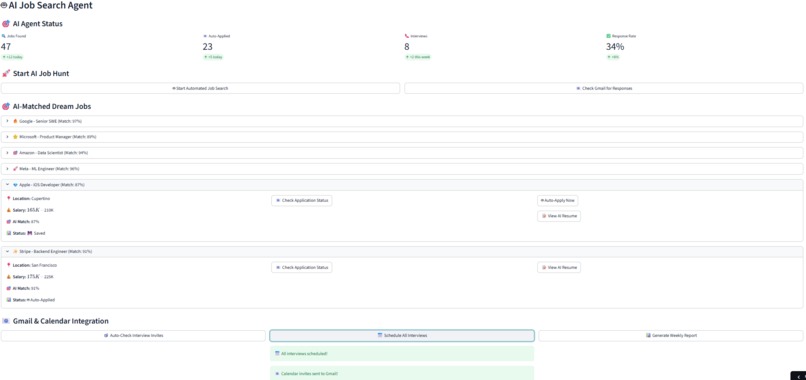Check Application Status for the Apple job
This screenshot has height=380, width=806.
pyautogui.click(x=302, y=201)
